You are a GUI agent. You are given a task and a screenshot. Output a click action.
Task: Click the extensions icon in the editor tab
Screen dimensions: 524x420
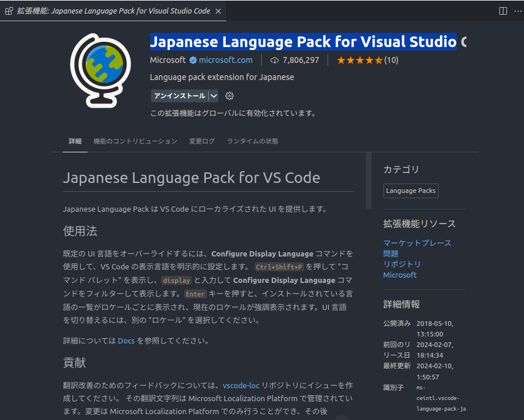pyautogui.click(x=9, y=11)
